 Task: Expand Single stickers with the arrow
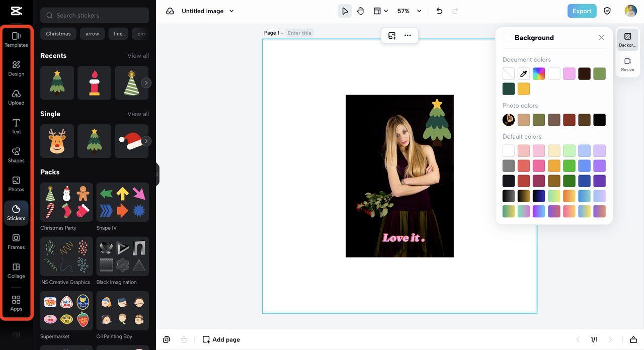(146, 141)
